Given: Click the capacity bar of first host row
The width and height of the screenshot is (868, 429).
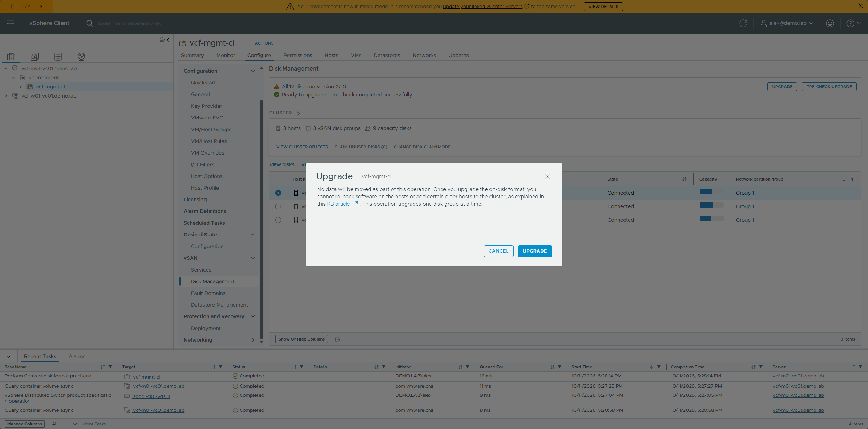Looking at the screenshot, I should pyautogui.click(x=711, y=191).
